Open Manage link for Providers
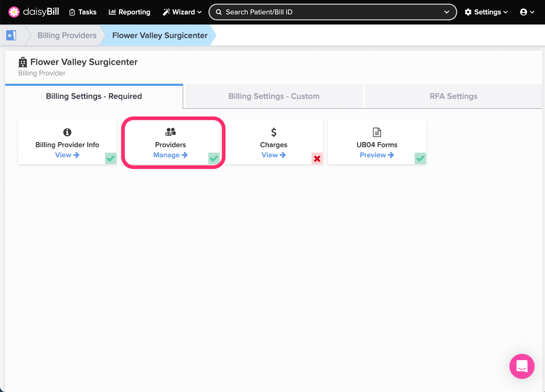 [170, 155]
